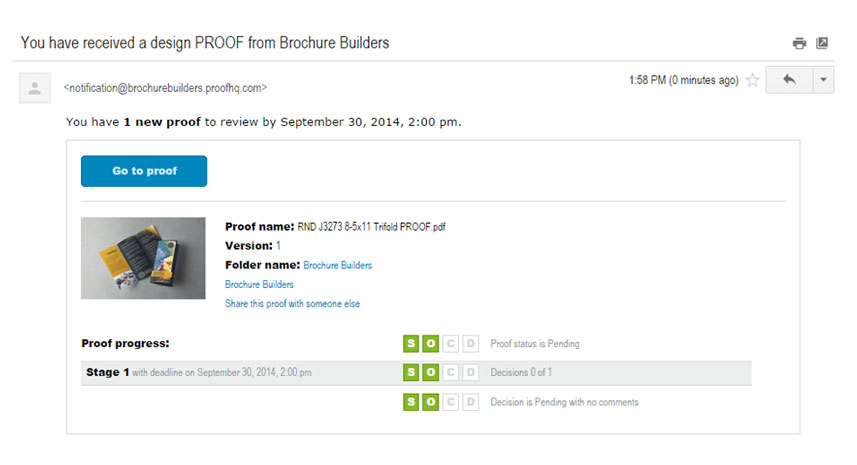This screenshot has height=465, width=857.
Task: Click the sender avatar icon
Action: coord(35,88)
